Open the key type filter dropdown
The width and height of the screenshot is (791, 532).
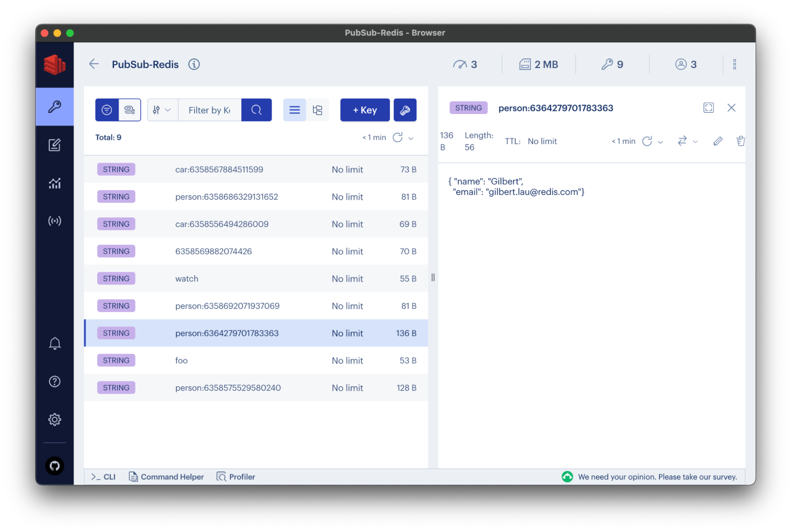click(x=162, y=110)
